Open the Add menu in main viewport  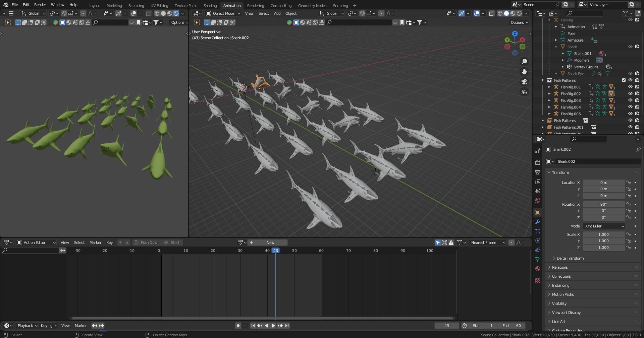[x=277, y=13]
